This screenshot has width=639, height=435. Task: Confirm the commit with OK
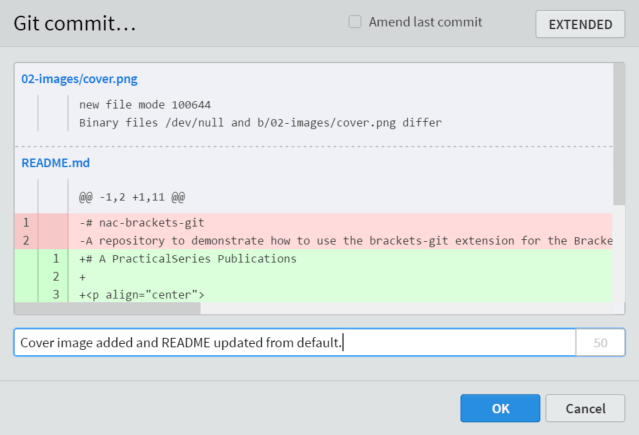pyautogui.click(x=500, y=408)
